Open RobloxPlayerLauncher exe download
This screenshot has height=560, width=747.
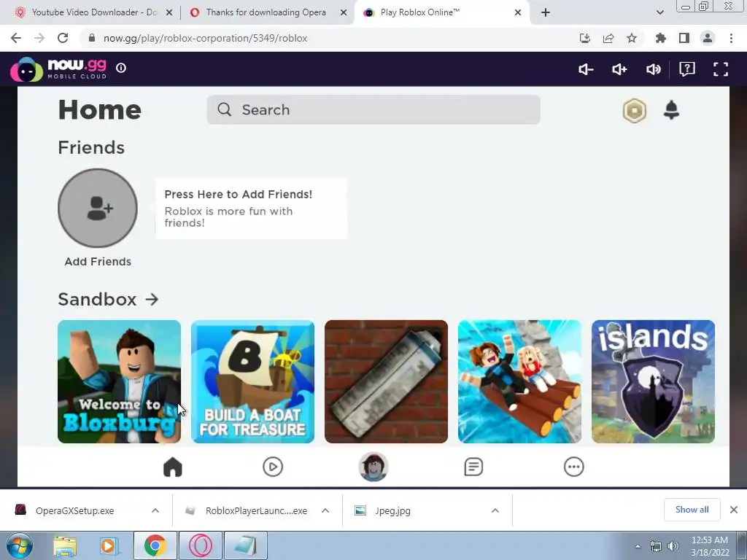tap(256, 510)
